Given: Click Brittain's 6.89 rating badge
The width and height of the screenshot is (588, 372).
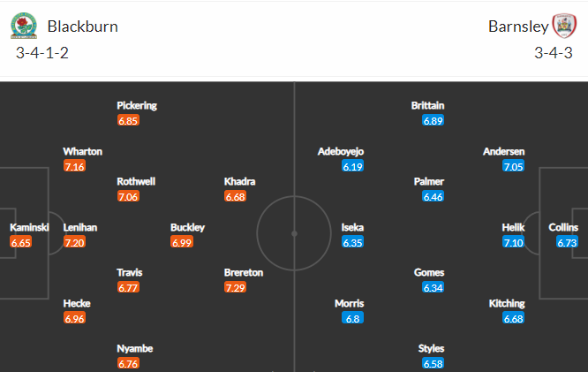Looking at the screenshot, I should [x=433, y=120].
